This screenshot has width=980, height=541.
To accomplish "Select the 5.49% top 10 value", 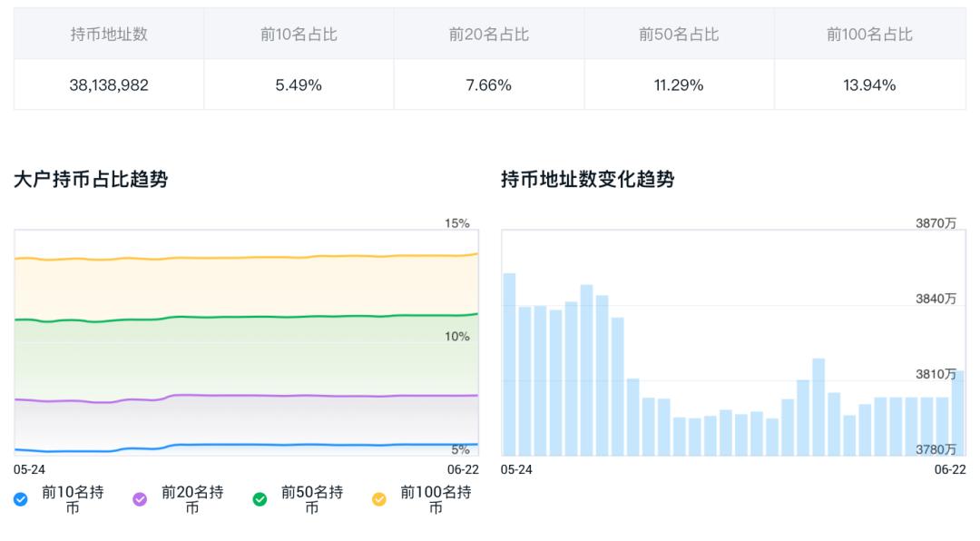I will [299, 85].
